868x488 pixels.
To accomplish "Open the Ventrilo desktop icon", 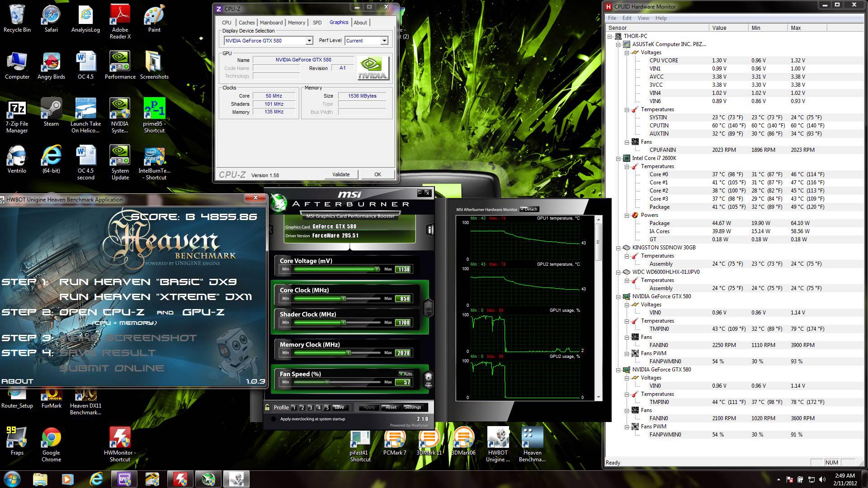I will click(x=17, y=159).
